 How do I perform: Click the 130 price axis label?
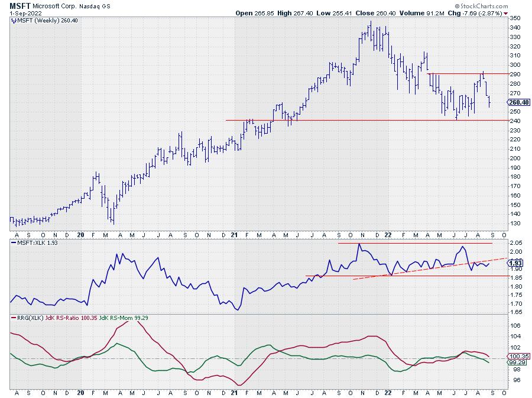(515, 224)
